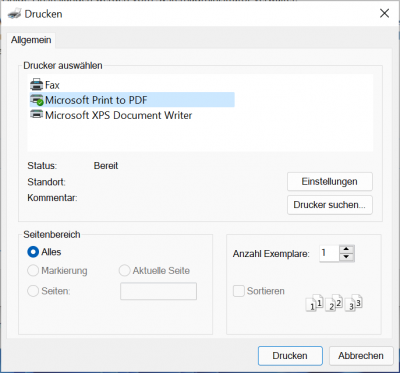Decrease Anzahl Exemplare with down arrow
The height and width of the screenshot is (373, 400).
coord(347,257)
